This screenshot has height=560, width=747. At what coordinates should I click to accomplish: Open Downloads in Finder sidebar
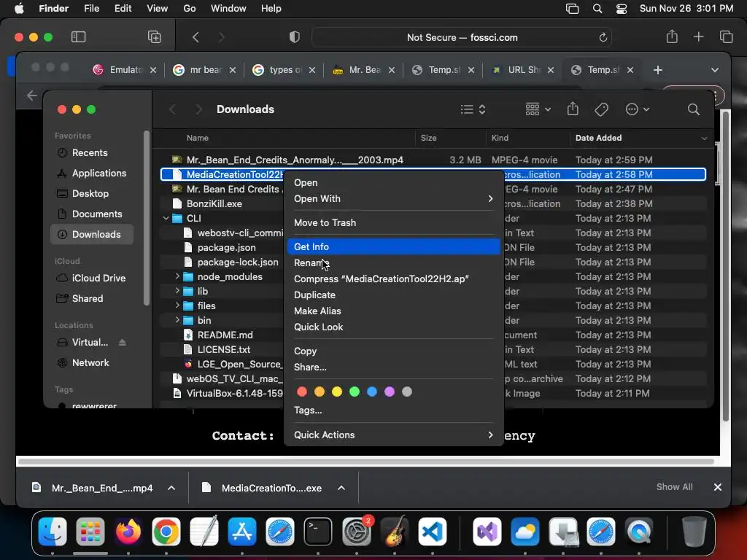point(91,234)
